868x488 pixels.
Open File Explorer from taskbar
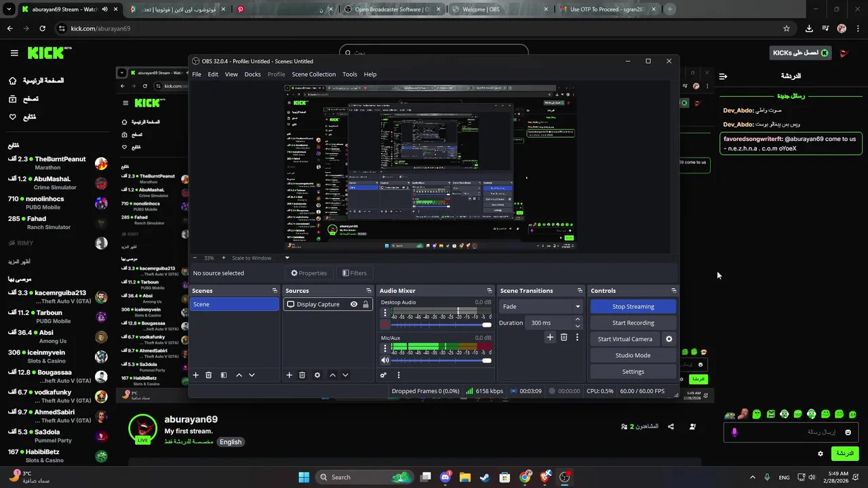tap(465, 477)
